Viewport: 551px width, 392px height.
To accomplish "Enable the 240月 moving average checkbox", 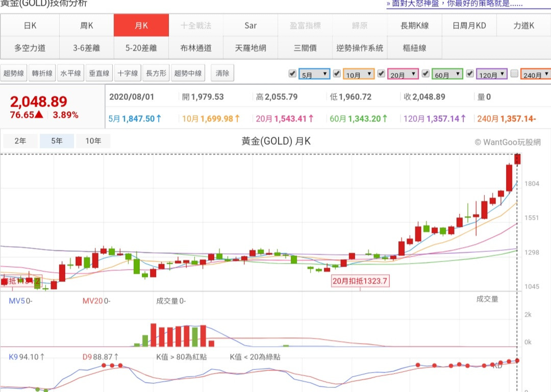I will (514, 73).
